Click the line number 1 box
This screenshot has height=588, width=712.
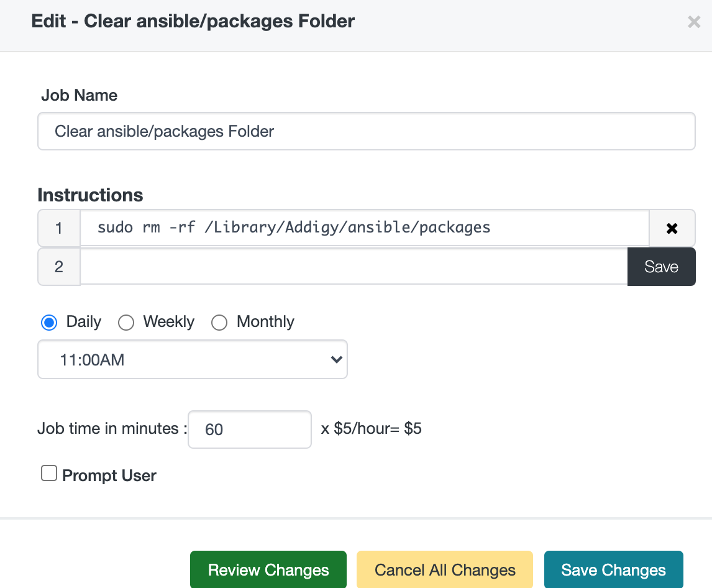59,228
